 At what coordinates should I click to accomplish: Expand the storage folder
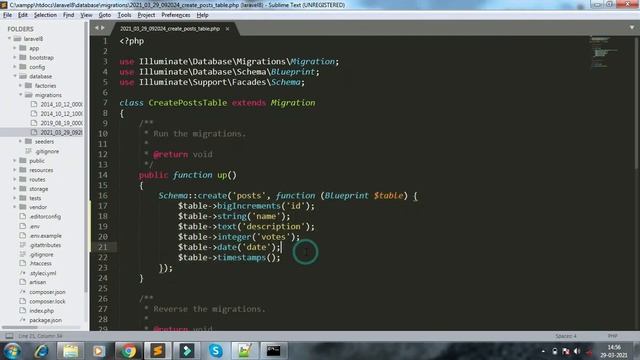click(15, 189)
